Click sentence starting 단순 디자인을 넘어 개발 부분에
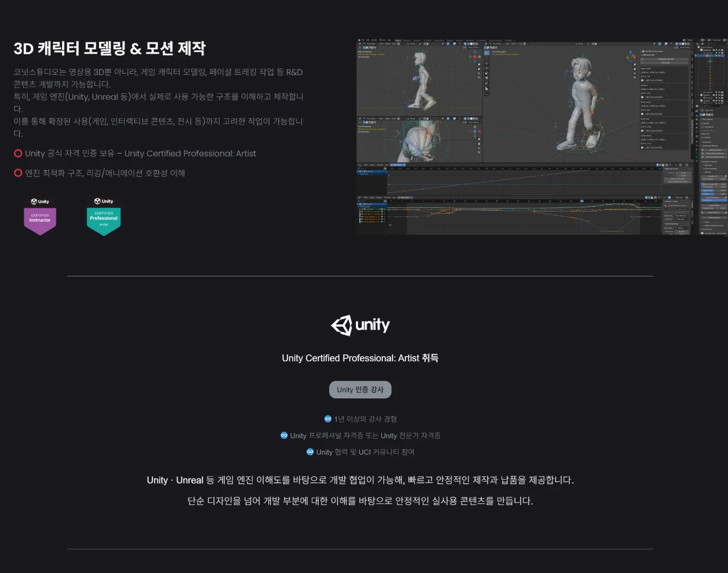The image size is (728, 573). 360,501
